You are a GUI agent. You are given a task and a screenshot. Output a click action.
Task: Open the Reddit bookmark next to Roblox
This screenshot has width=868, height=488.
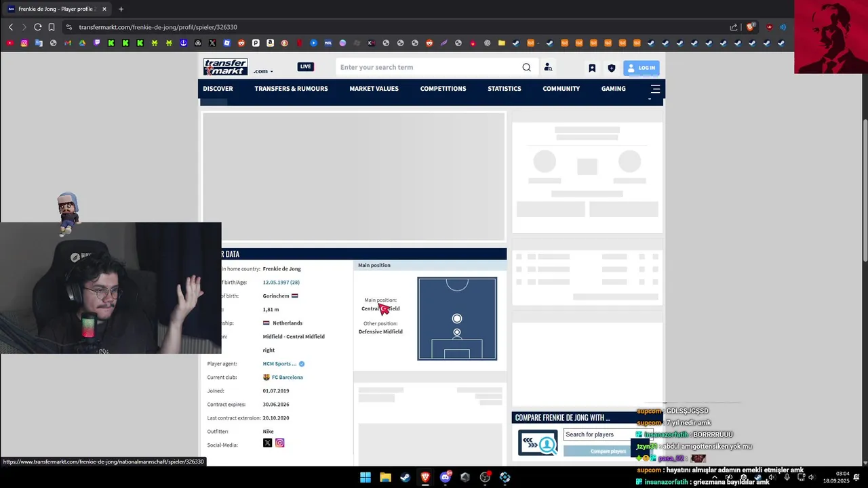pos(241,43)
